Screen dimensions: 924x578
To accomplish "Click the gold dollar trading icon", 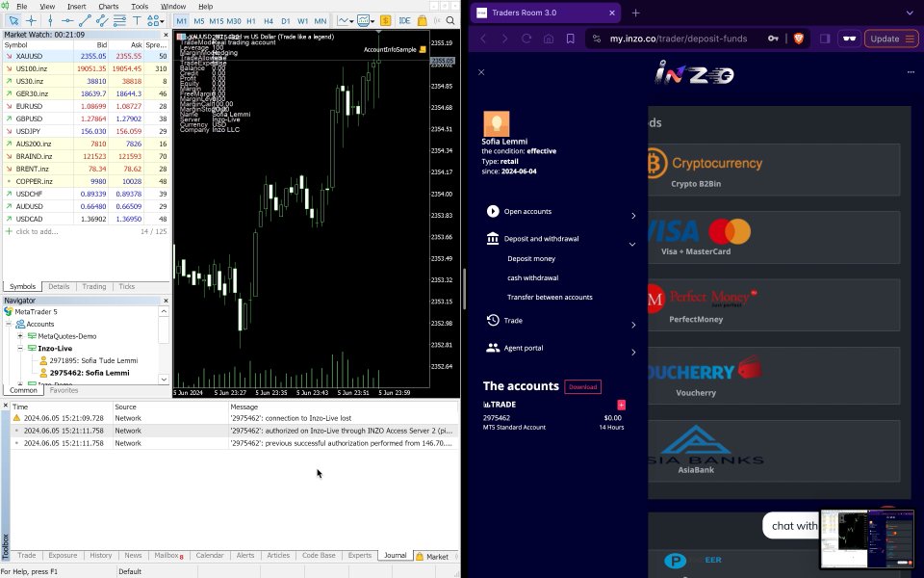I will pyautogui.click(x=385, y=20).
